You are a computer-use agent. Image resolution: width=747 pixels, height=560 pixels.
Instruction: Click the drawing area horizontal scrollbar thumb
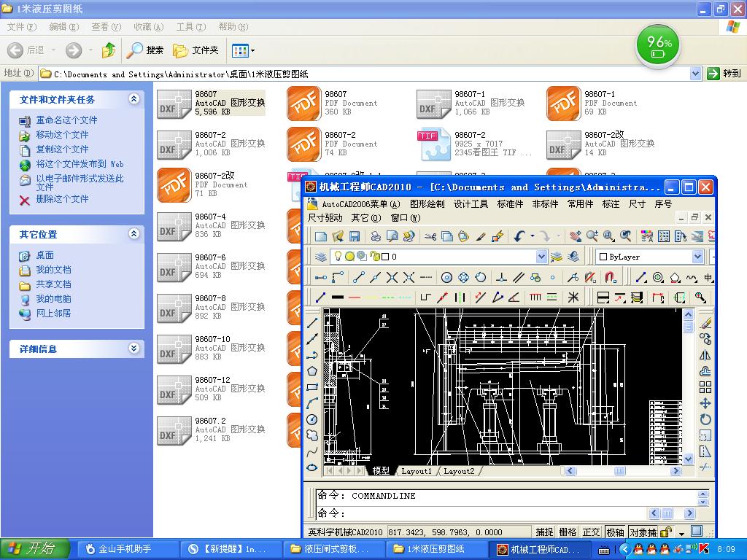pyautogui.click(x=619, y=471)
